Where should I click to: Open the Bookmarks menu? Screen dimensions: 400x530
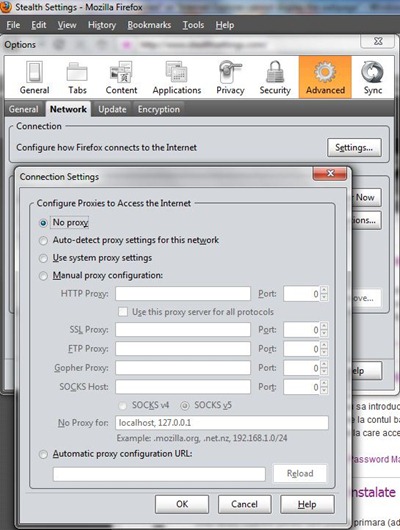coord(149,25)
